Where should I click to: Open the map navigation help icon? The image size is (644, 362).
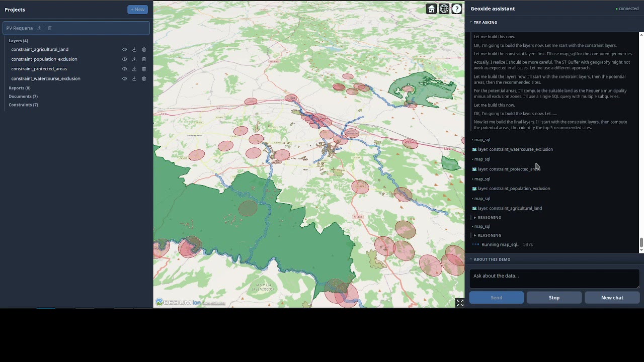point(456,9)
